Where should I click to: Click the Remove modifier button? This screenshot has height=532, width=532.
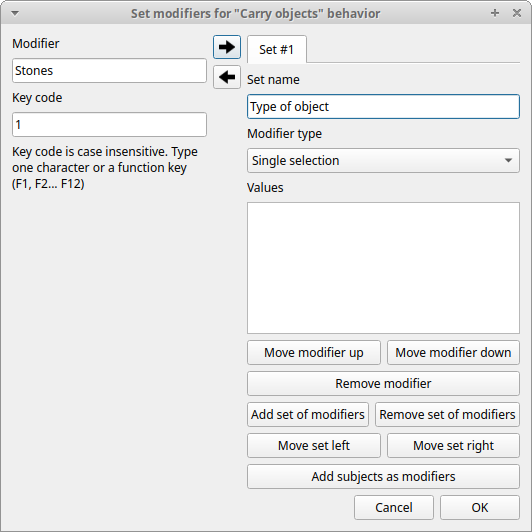(x=383, y=383)
